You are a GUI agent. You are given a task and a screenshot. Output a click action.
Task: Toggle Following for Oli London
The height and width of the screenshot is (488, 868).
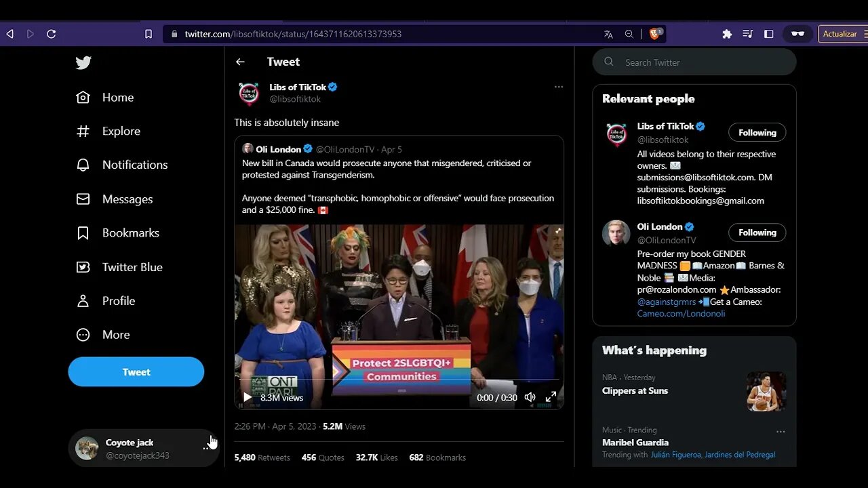coord(757,232)
